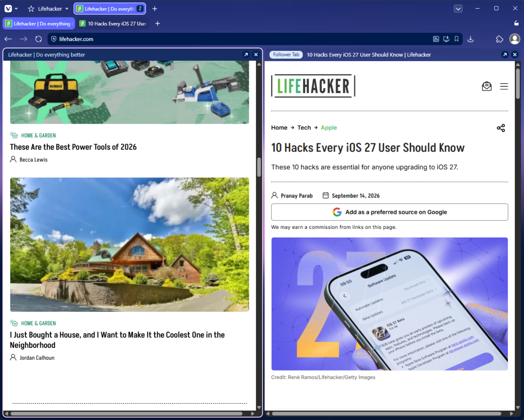Click the site info shield icon

tap(54, 39)
